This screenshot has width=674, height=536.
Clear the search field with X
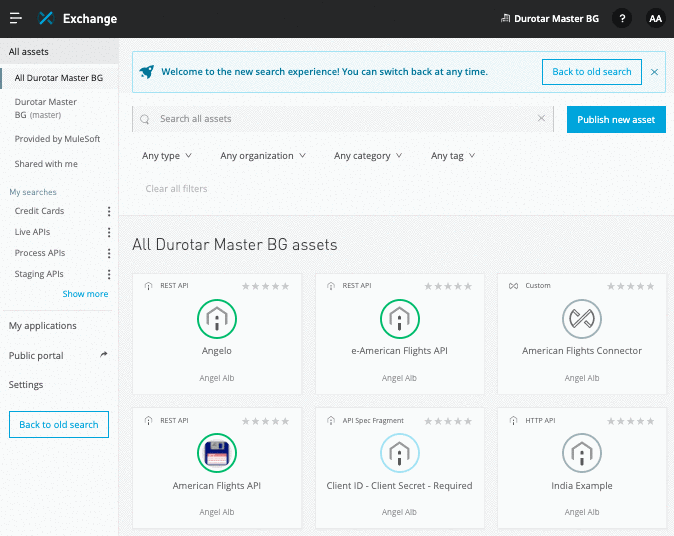point(541,118)
